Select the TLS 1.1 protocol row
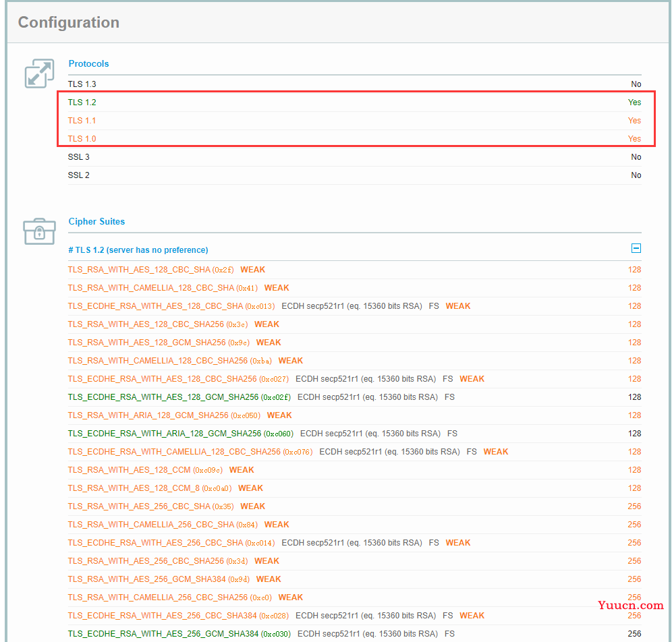672x642 pixels. tap(354, 121)
